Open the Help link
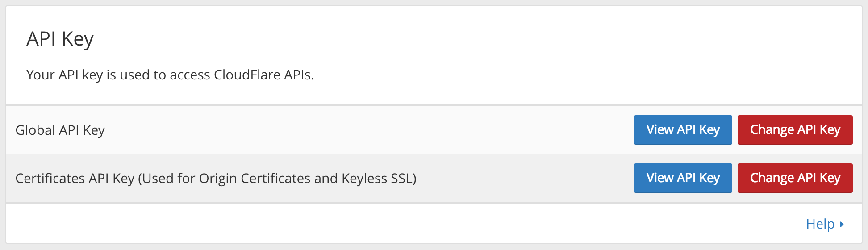 [820, 224]
